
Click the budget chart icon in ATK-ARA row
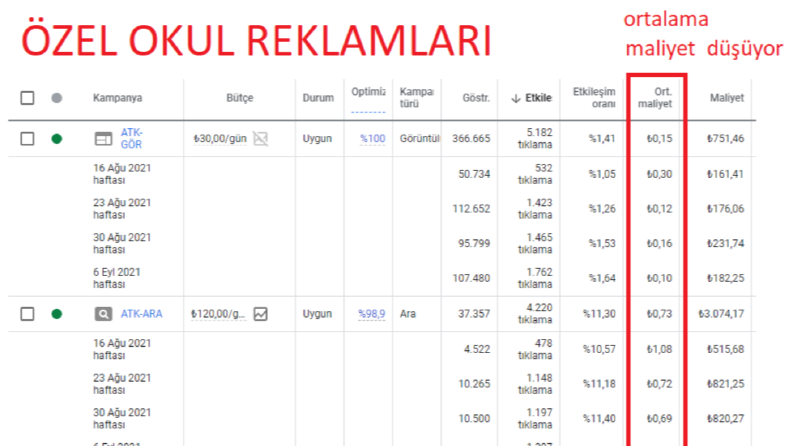click(x=260, y=314)
